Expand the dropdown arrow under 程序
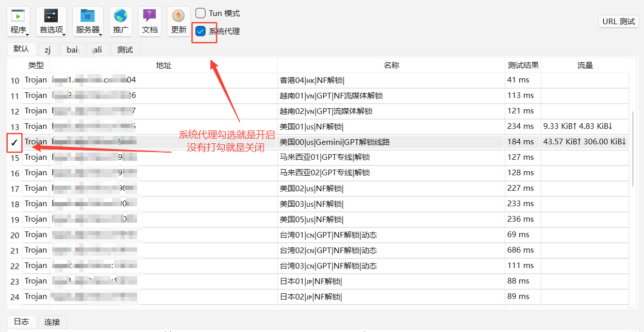644x332 pixels. (27, 35)
